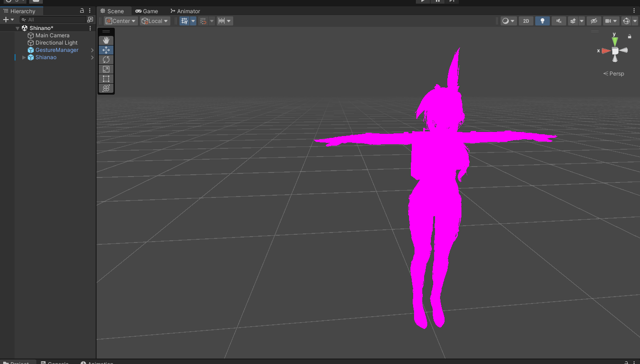Switch to the Game tab
The width and height of the screenshot is (640, 364).
pyautogui.click(x=147, y=11)
